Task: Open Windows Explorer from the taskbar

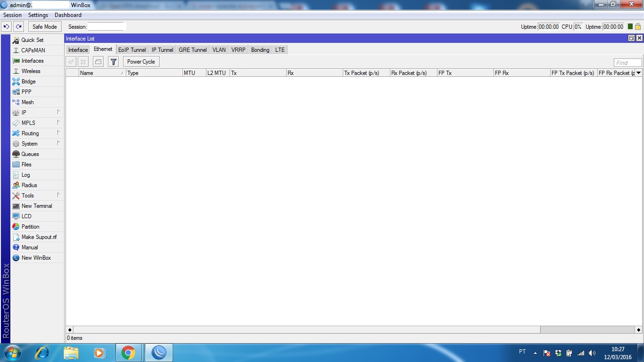Action: (x=71, y=353)
